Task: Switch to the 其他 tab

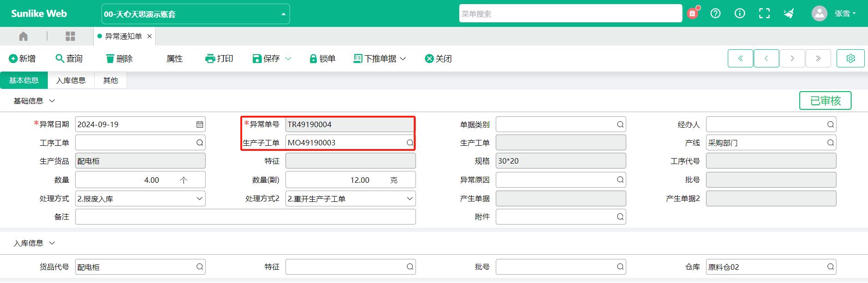Action: 110,80
